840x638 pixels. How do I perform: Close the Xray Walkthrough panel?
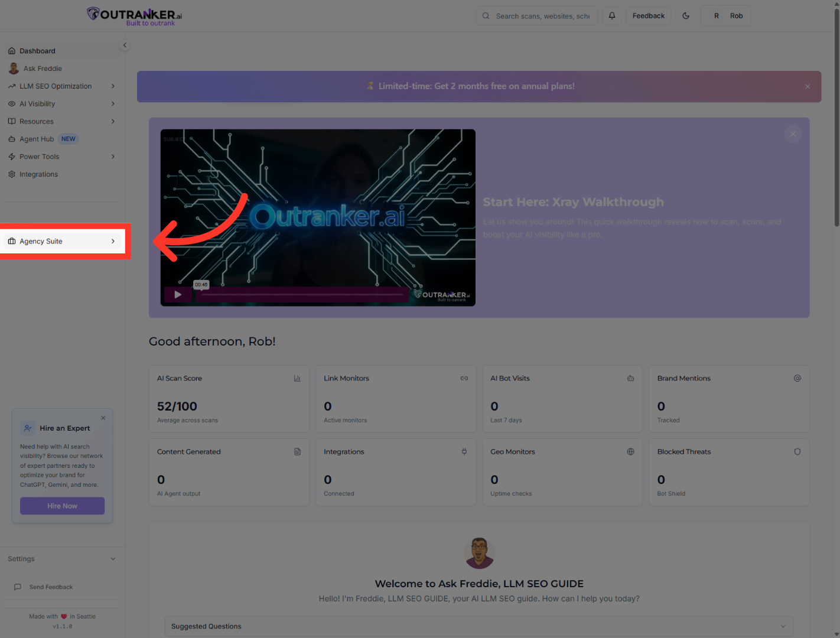pos(793,134)
